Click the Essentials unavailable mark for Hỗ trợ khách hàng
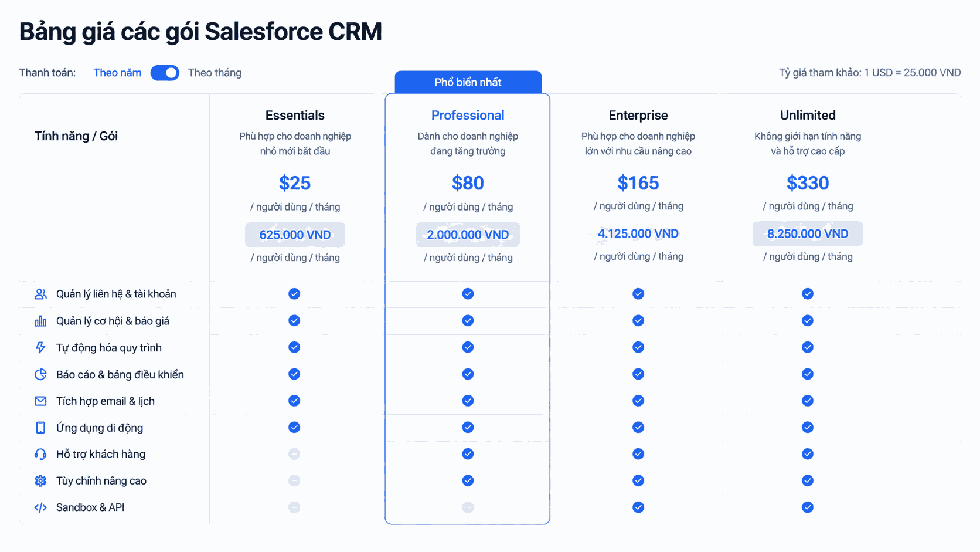Screen dimensions: 980x552 coord(294,454)
